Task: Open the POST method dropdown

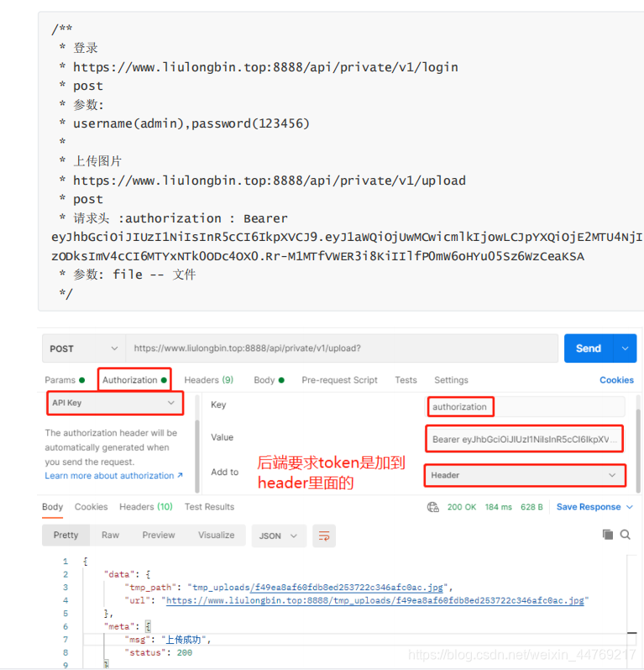Action: [x=84, y=348]
